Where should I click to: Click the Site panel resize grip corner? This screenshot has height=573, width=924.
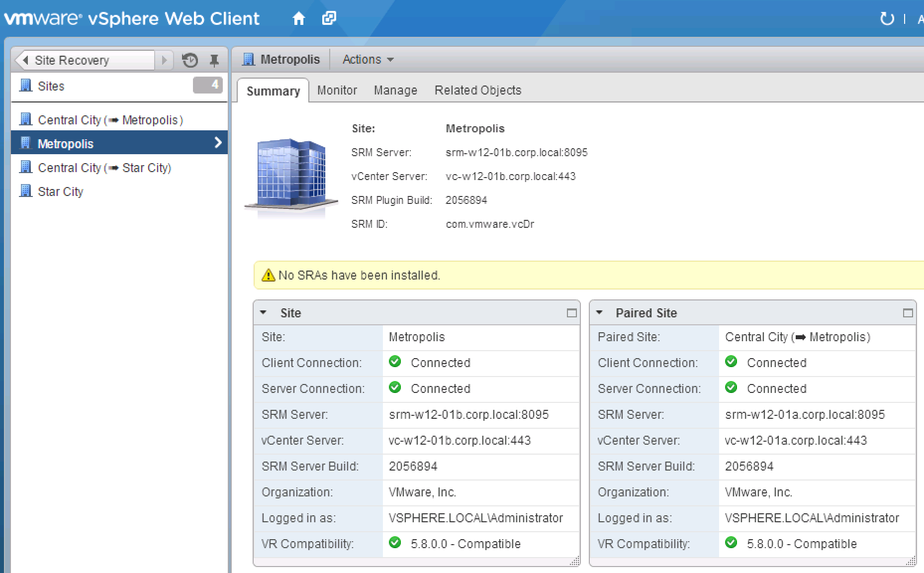[x=574, y=561]
